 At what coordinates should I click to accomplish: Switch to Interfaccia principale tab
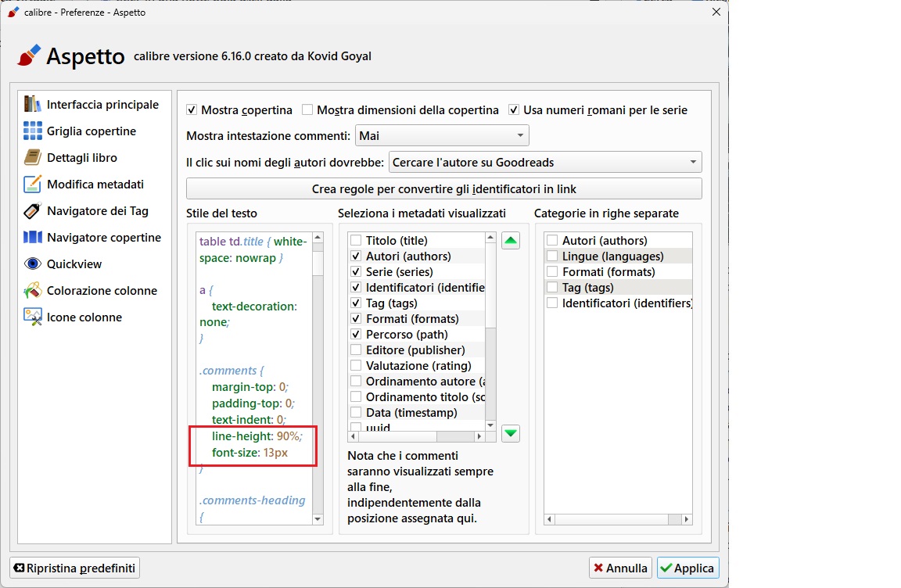94,105
